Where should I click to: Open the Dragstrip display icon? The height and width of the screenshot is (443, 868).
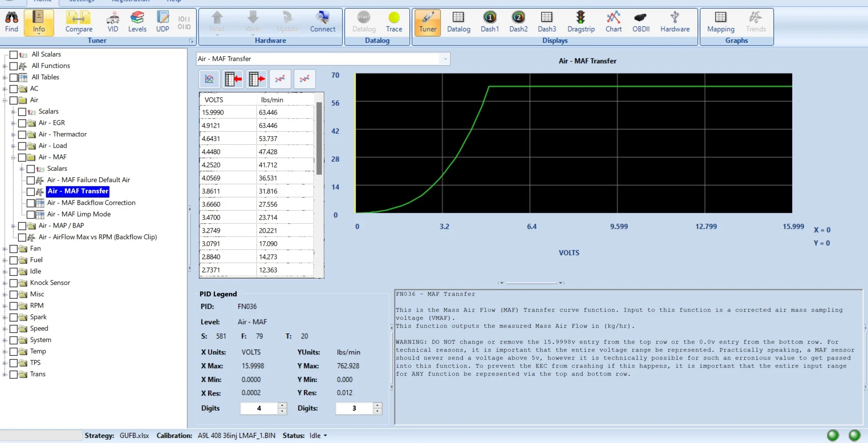click(x=581, y=22)
